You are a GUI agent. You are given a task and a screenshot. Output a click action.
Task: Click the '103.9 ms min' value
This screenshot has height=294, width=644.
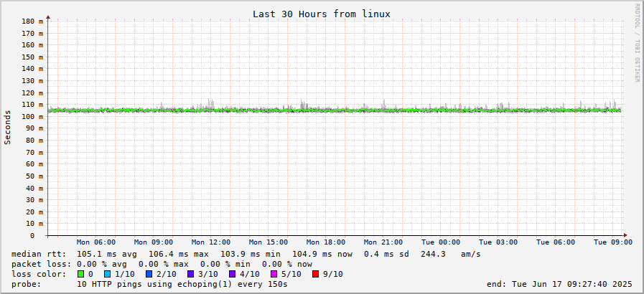[251, 255]
